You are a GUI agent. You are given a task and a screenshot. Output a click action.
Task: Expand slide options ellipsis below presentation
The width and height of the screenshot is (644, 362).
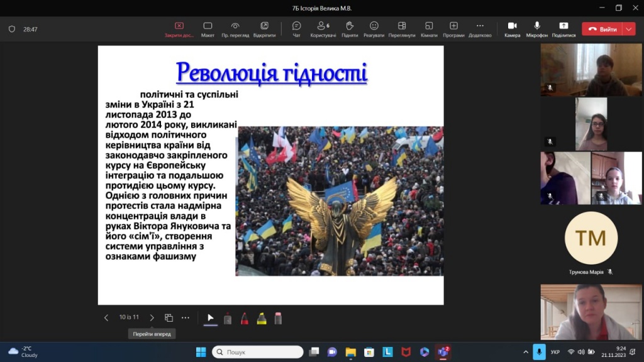pos(186,318)
